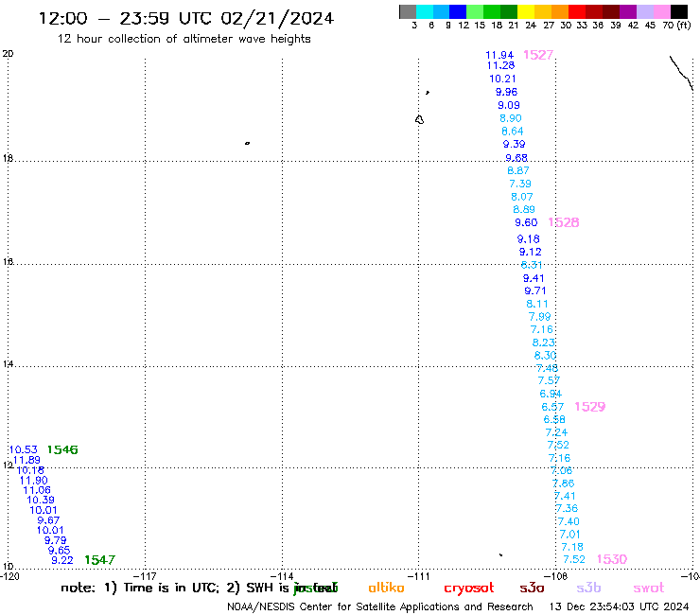
Task: Click the wave height value 9.41
Action: click(534, 279)
